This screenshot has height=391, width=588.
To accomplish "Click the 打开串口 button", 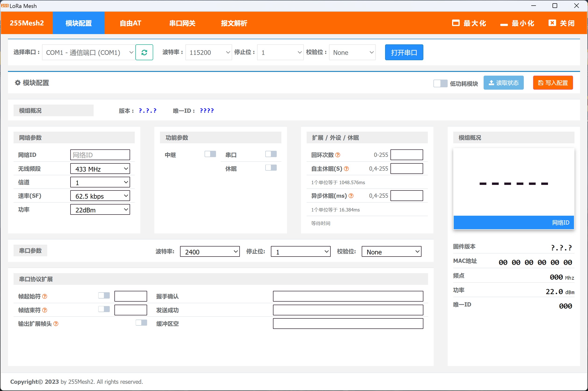I will click(404, 52).
